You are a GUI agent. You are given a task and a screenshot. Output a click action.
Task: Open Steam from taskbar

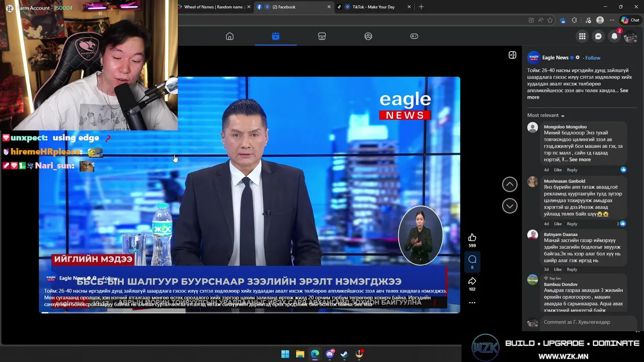click(x=344, y=354)
